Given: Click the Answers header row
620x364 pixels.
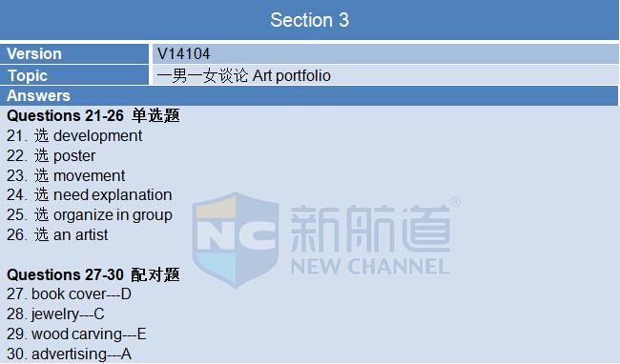Looking at the screenshot, I should click(x=309, y=95).
